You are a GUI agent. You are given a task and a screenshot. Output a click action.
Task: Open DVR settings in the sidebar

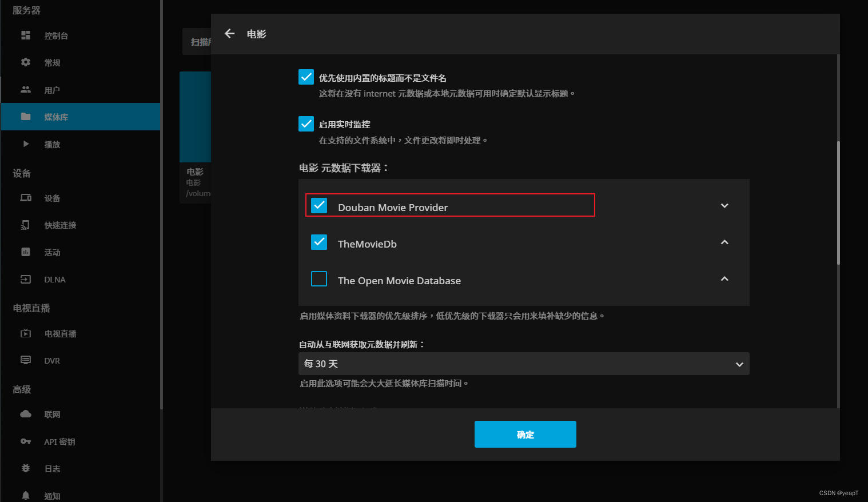[x=81, y=361]
